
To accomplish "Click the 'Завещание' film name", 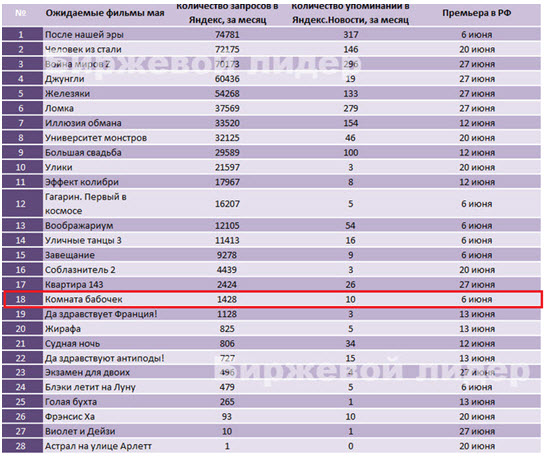I will [70, 255].
